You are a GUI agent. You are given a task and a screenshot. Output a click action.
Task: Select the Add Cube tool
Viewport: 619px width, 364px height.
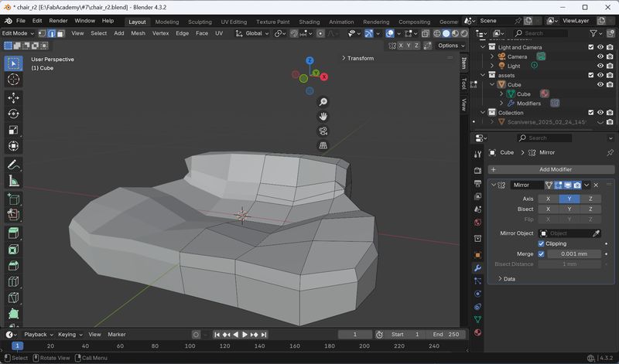click(x=13, y=199)
